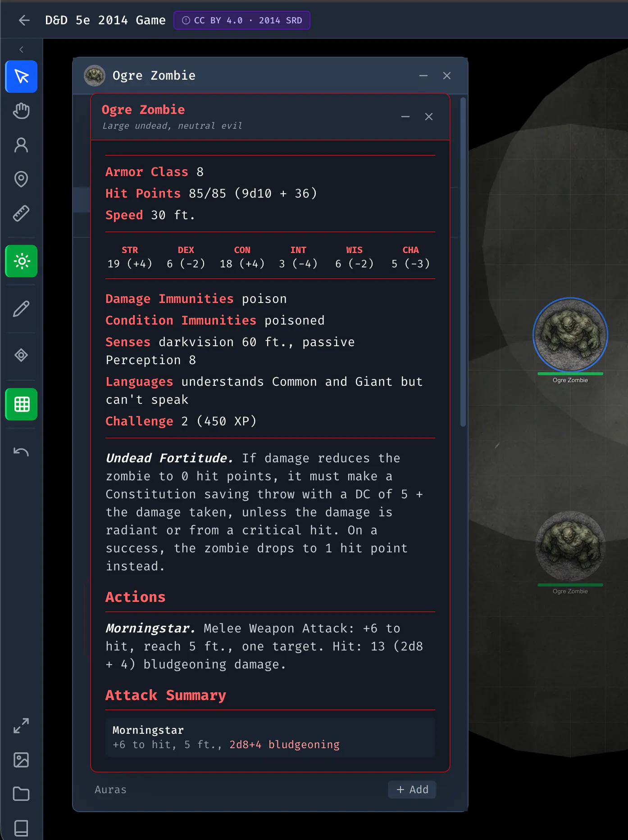Close the red stat block panel
The height and width of the screenshot is (840, 628).
429,117
